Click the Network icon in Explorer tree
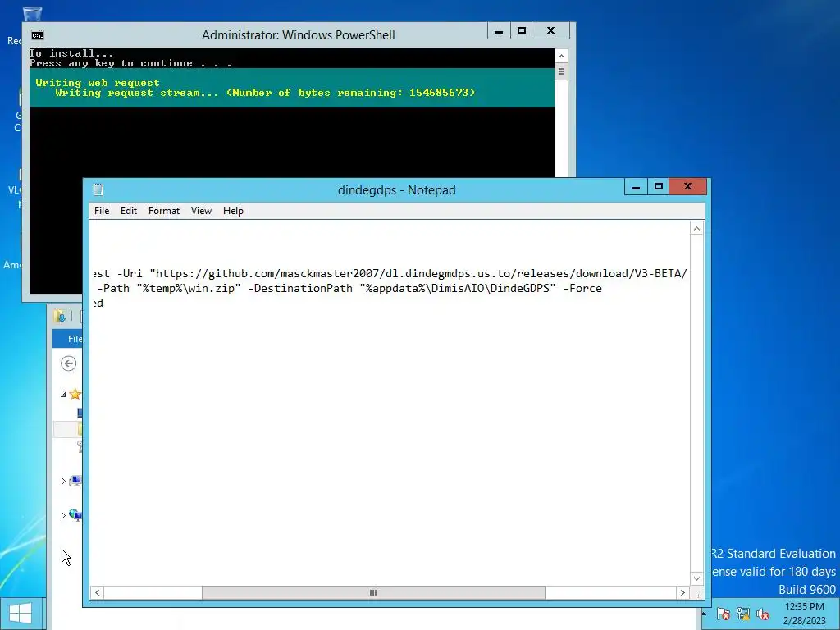Screen dimensions: 840x630 pos(75,515)
